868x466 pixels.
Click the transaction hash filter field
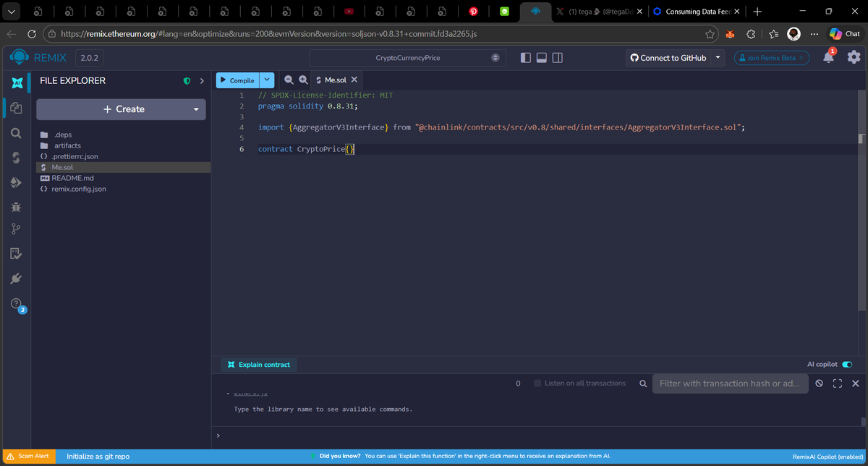tap(730, 384)
